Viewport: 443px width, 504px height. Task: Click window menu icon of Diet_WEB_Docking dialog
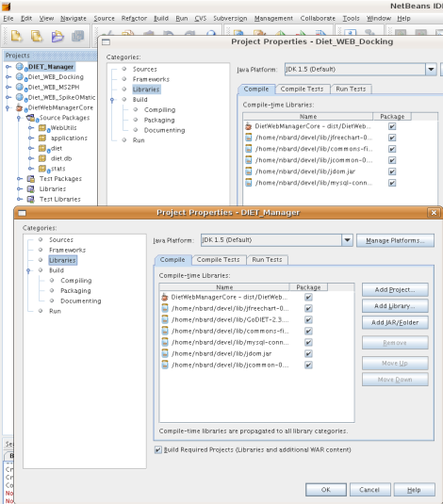106,42
